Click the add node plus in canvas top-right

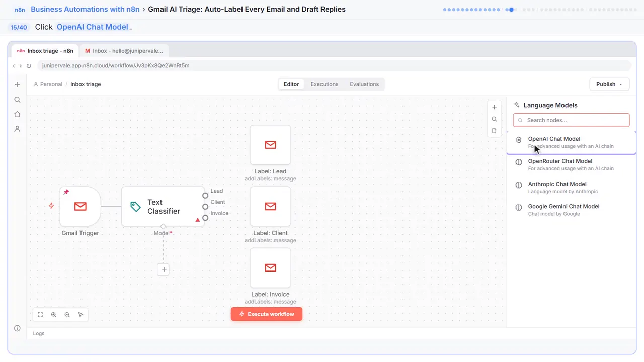494,107
